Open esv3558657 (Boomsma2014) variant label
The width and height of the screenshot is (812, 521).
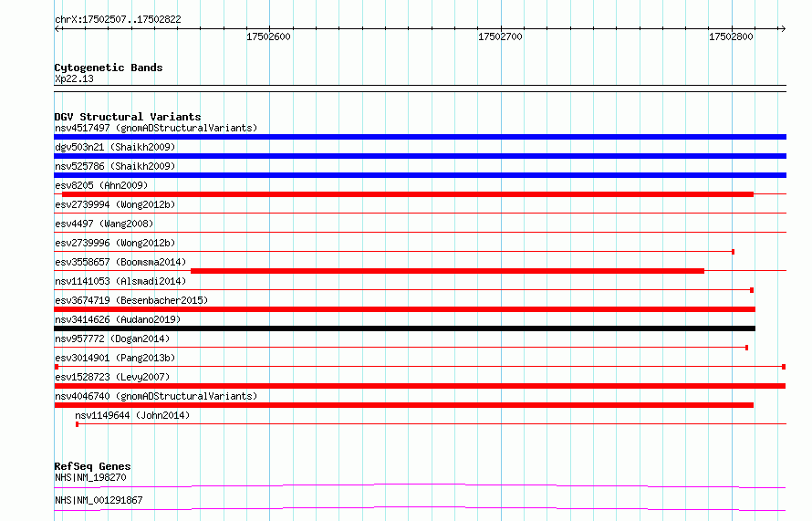[x=120, y=262]
